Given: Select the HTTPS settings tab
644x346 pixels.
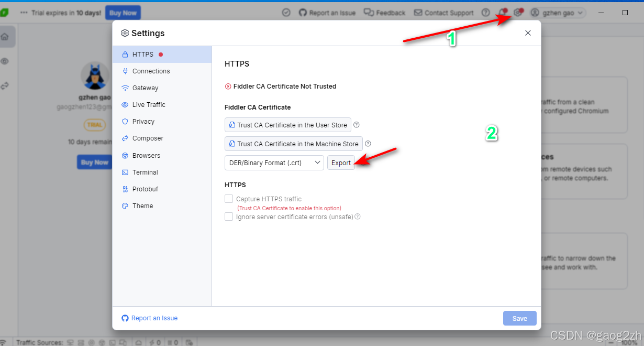Looking at the screenshot, I should coord(162,54).
